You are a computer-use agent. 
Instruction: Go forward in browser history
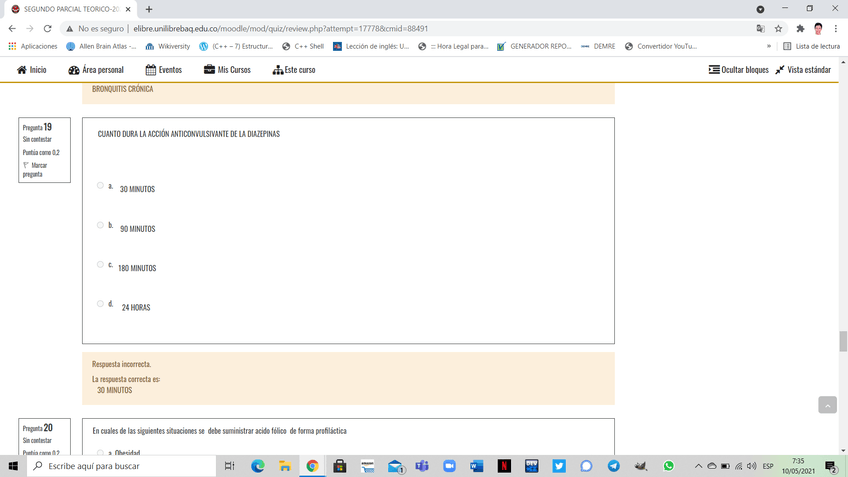click(x=30, y=29)
